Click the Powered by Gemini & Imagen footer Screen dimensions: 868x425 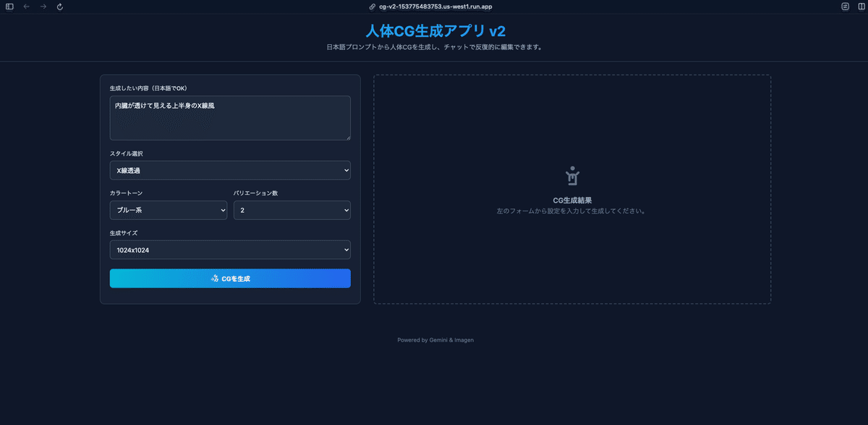click(435, 340)
